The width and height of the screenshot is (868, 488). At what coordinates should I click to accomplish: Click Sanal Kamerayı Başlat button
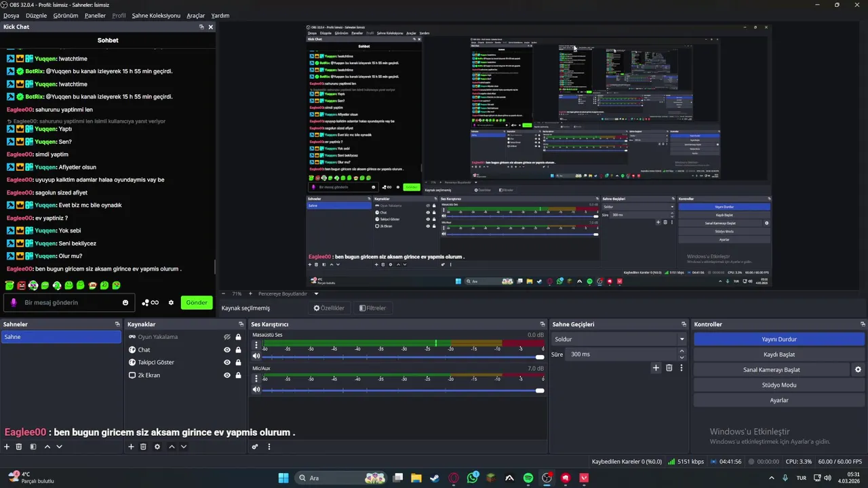tap(772, 370)
